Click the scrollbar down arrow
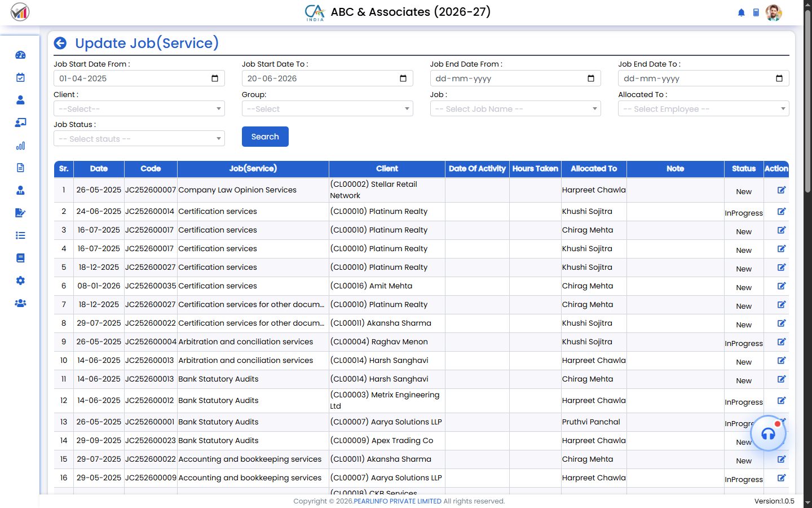812x508 pixels. 807,502
